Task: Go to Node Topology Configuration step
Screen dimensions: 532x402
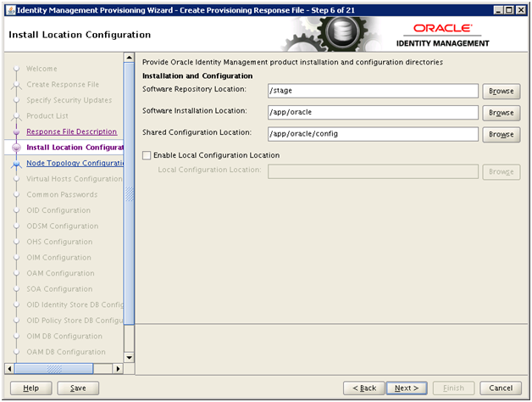Action: [75, 163]
